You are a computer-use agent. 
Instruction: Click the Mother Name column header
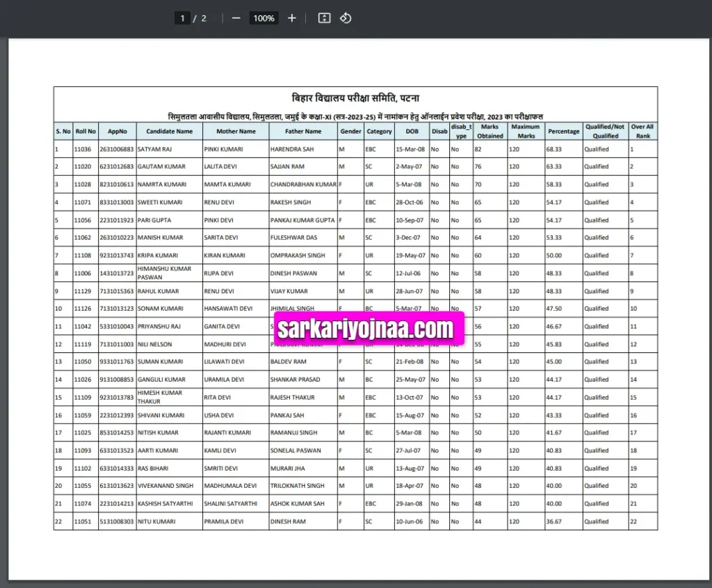coord(236,131)
